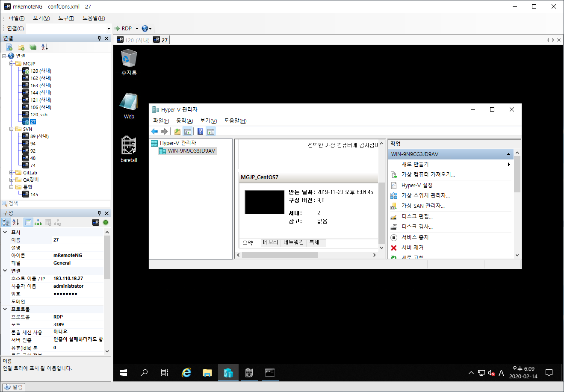Select connection 145 in tree
This screenshot has height=392, width=564.
point(34,195)
